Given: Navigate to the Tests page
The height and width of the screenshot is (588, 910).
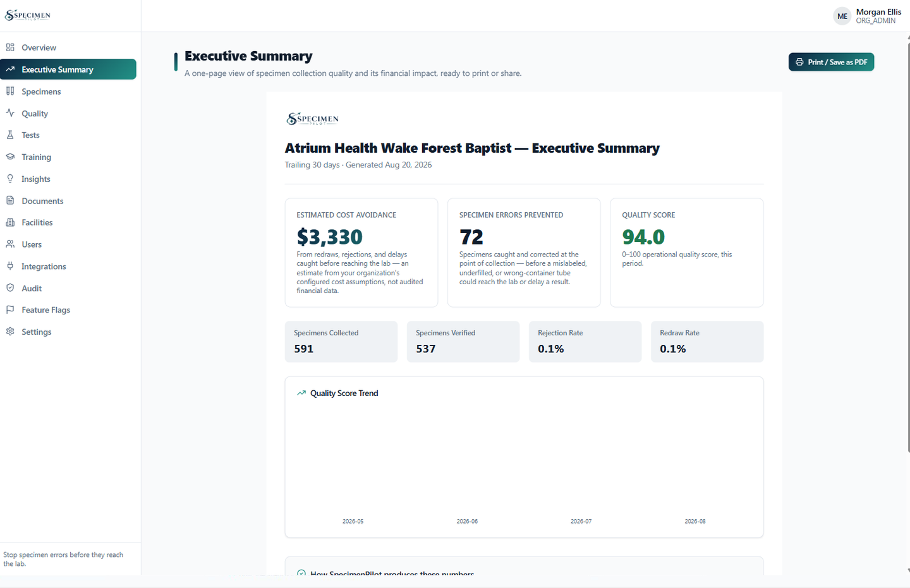Looking at the screenshot, I should coord(68,135).
